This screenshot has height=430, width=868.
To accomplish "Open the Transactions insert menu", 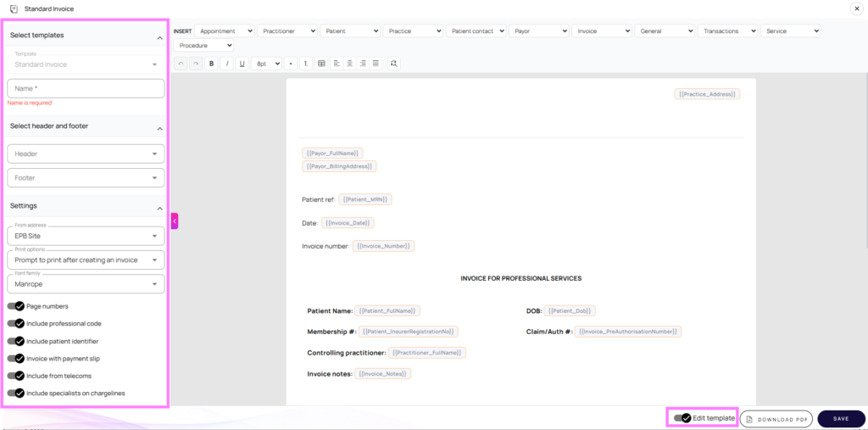I will pyautogui.click(x=728, y=31).
